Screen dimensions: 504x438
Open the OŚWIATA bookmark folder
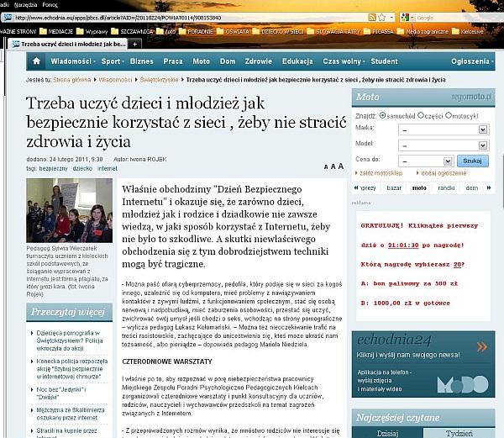coord(233,31)
